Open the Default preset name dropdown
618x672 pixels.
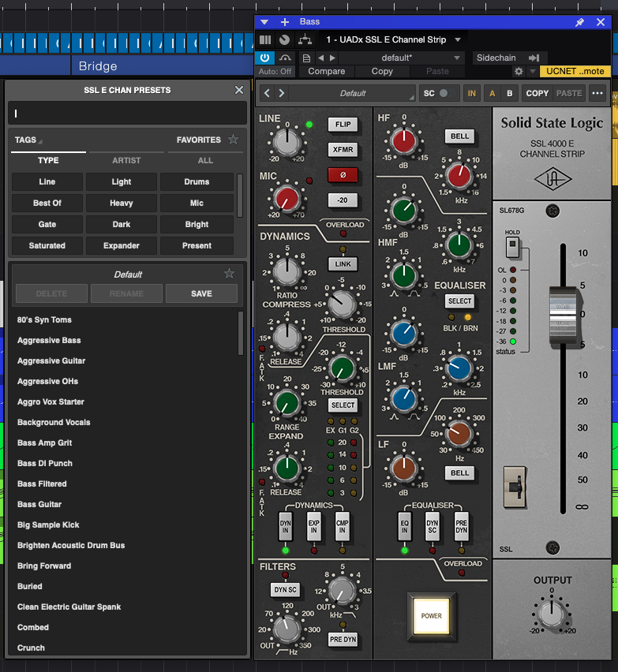353,93
